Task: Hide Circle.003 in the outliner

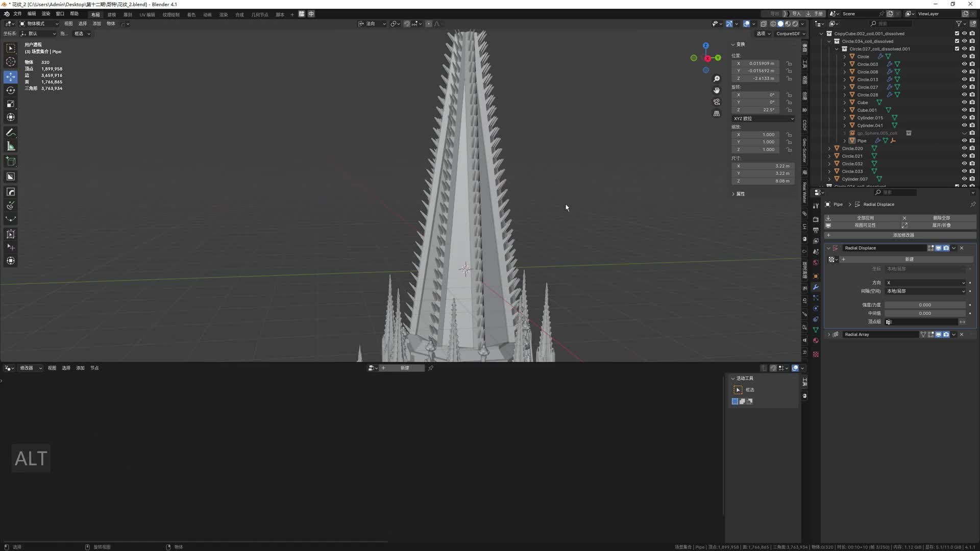Action: pyautogui.click(x=964, y=64)
